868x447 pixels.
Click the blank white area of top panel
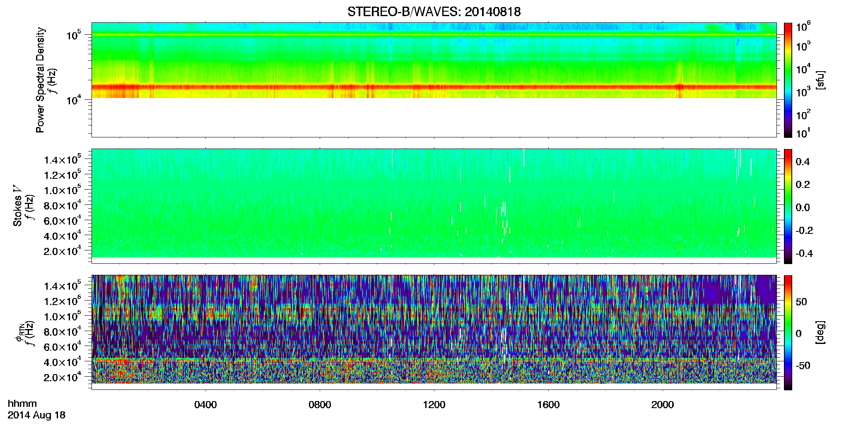point(434,117)
